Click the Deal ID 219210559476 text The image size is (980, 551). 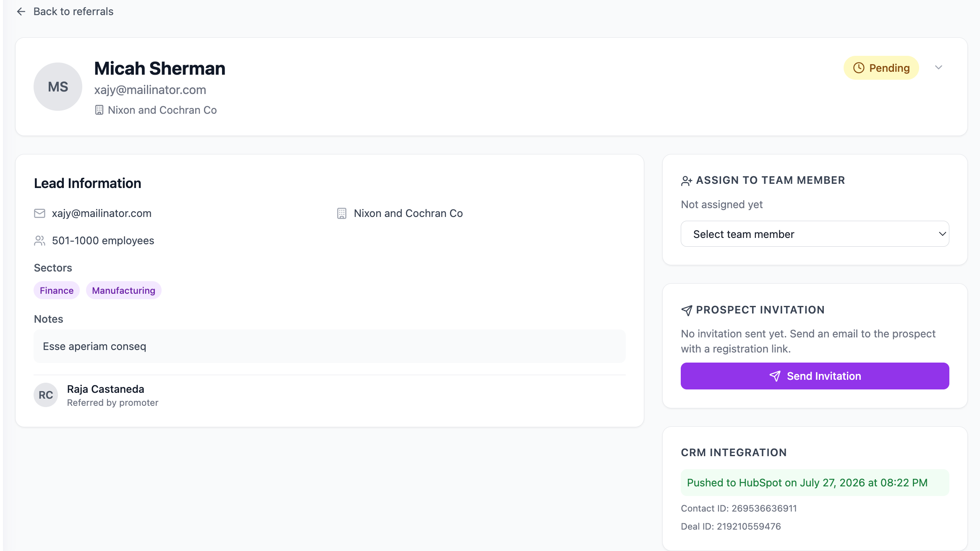pos(731,526)
